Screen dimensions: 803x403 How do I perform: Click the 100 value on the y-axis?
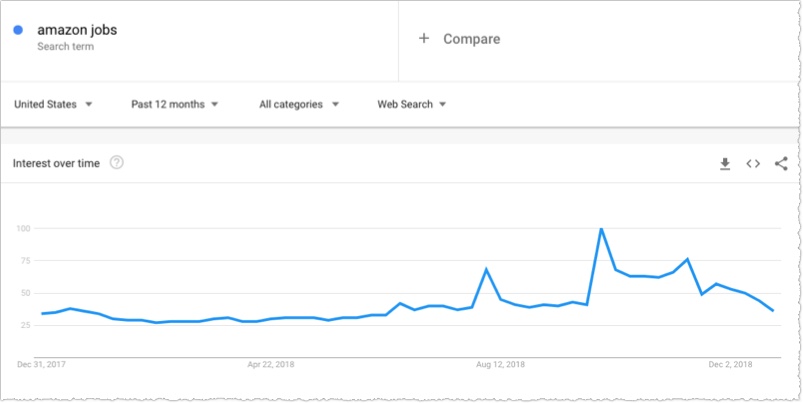(x=23, y=229)
